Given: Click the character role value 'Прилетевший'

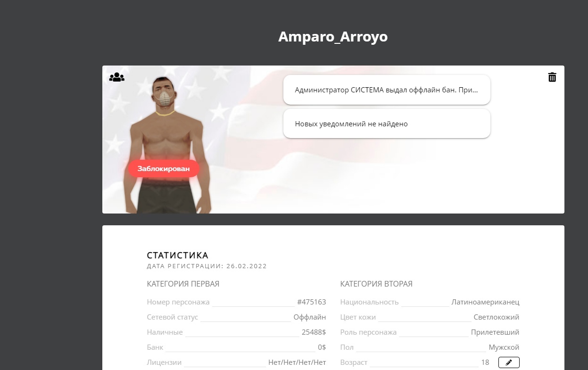Looking at the screenshot, I should (x=495, y=332).
